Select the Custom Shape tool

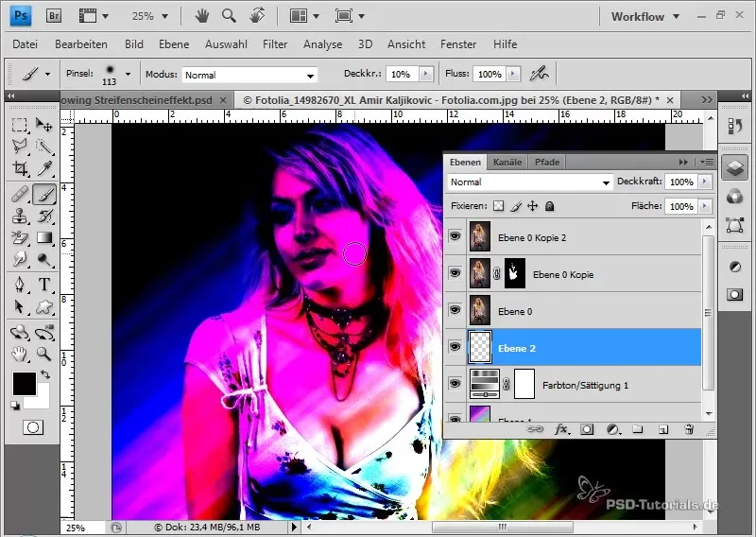[44, 307]
